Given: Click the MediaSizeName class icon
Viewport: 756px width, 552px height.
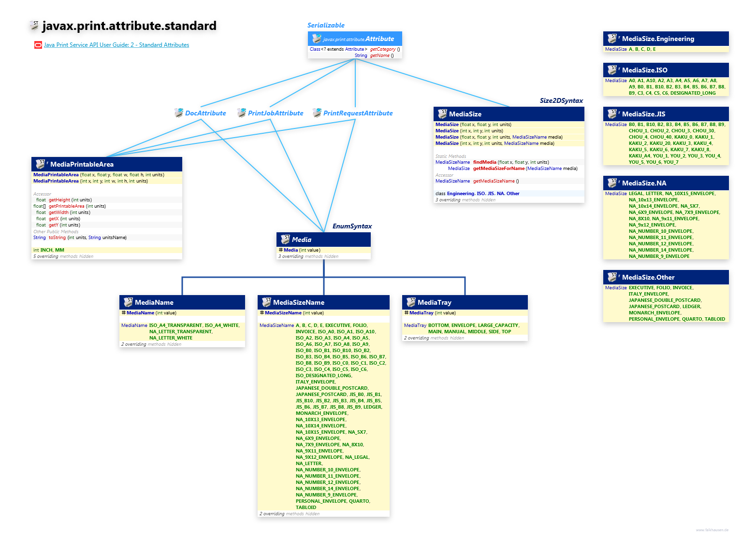Looking at the screenshot, I should [266, 302].
